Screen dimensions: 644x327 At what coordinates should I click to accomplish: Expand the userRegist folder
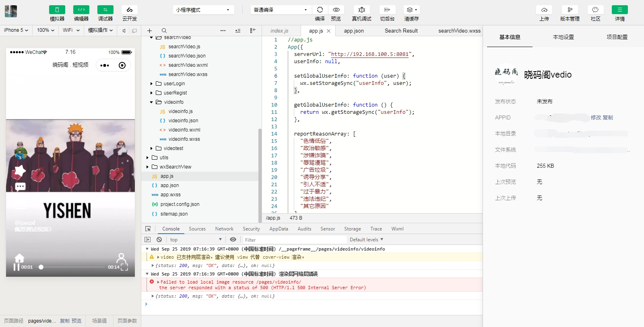(x=151, y=93)
